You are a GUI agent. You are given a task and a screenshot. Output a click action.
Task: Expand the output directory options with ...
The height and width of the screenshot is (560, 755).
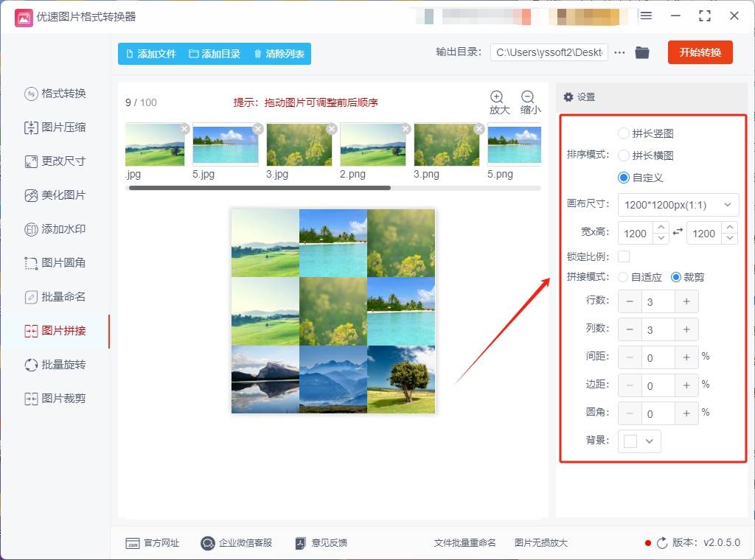(619, 52)
